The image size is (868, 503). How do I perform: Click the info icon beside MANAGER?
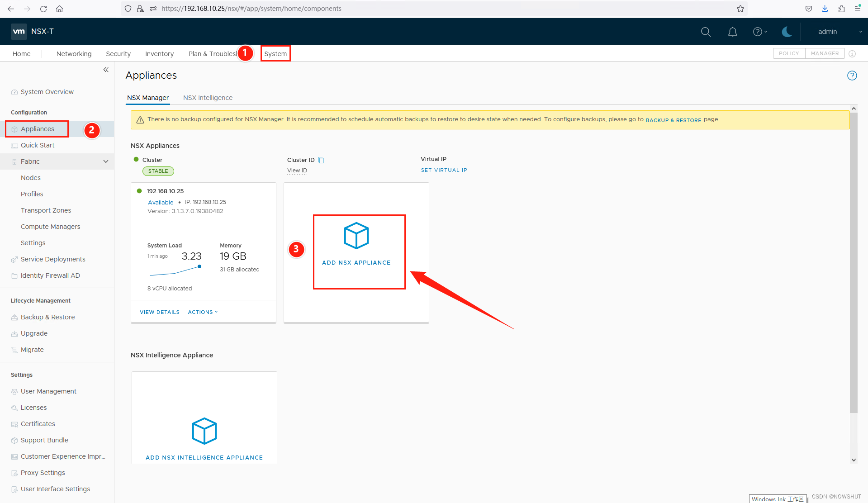(852, 54)
